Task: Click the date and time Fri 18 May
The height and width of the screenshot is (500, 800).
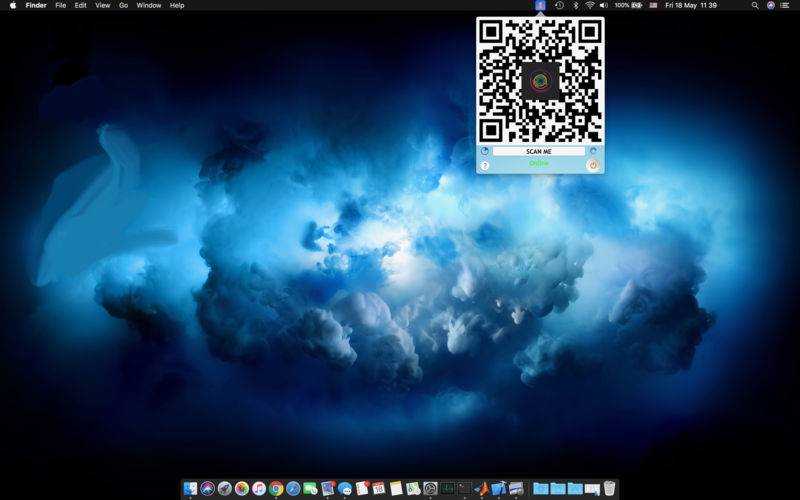Action: 691,5
